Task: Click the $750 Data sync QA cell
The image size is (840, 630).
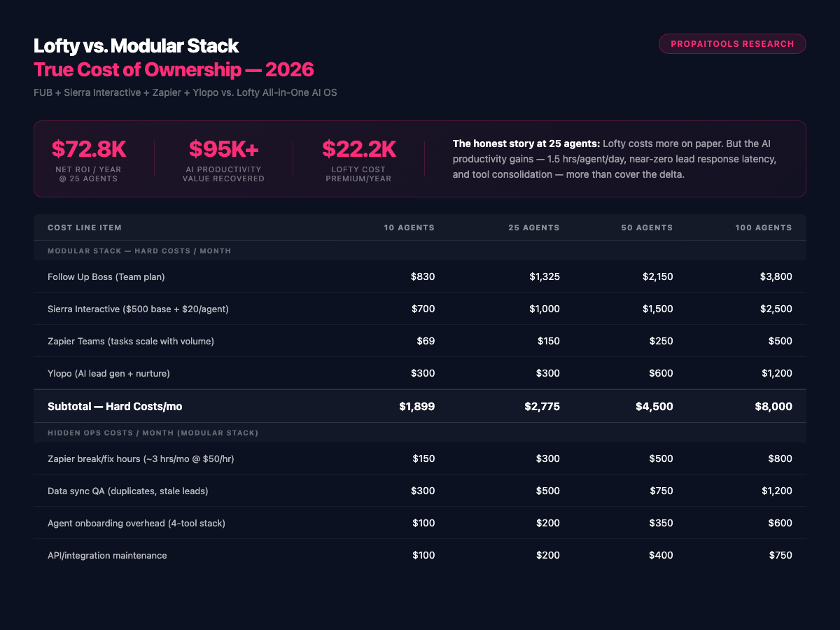Action: click(x=661, y=491)
